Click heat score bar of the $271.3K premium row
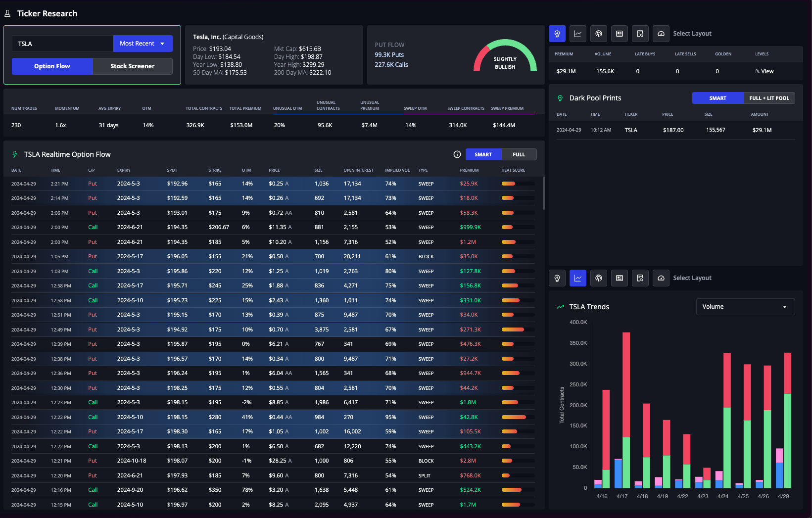The image size is (812, 518). tap(518, 330)
